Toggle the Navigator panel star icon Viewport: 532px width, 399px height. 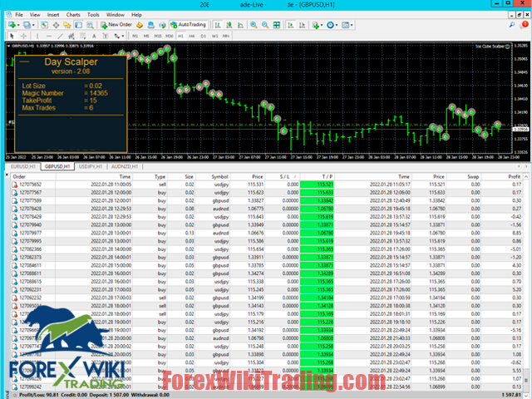(67, 25)
